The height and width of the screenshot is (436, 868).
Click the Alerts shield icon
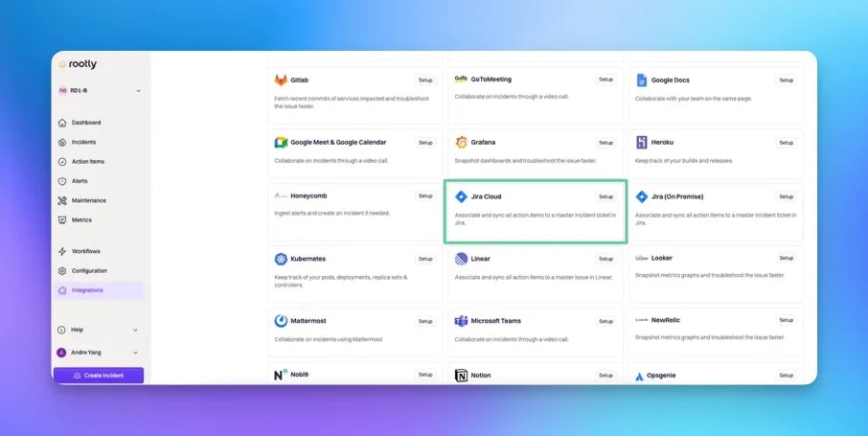[62, 181]
